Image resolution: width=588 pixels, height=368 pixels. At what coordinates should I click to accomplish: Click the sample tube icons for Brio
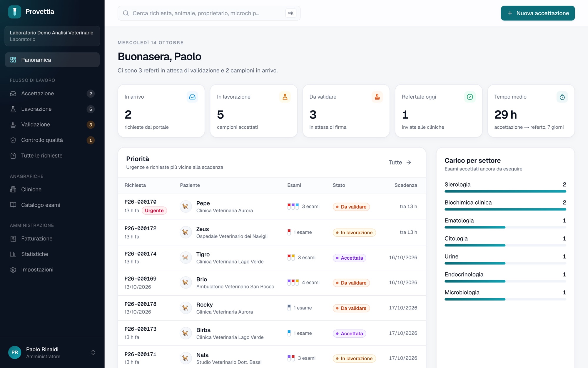click(293, 283)
